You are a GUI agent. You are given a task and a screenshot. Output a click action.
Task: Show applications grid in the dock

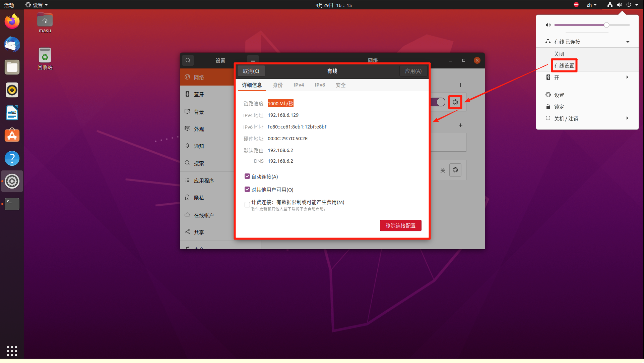(12, 351)
